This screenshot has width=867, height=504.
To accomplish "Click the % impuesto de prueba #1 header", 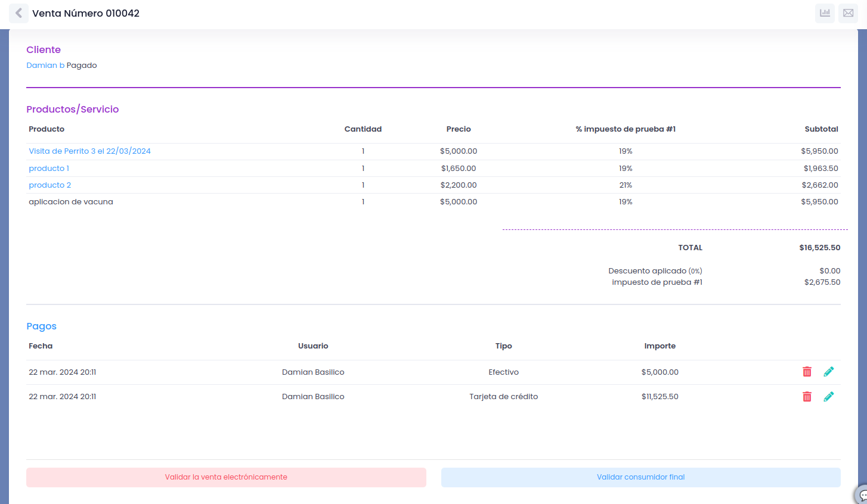I will [626, 129].
